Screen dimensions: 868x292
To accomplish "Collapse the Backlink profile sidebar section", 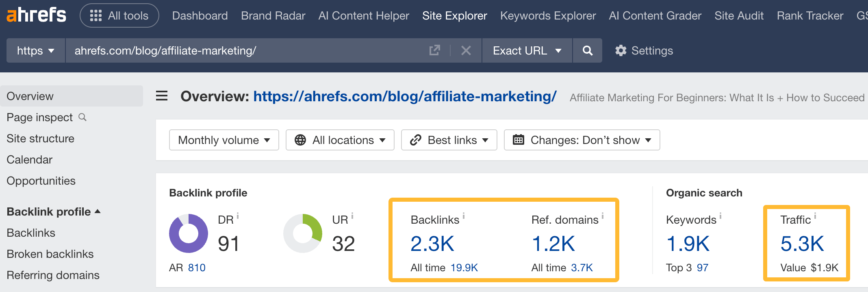I will coord(54,211).
